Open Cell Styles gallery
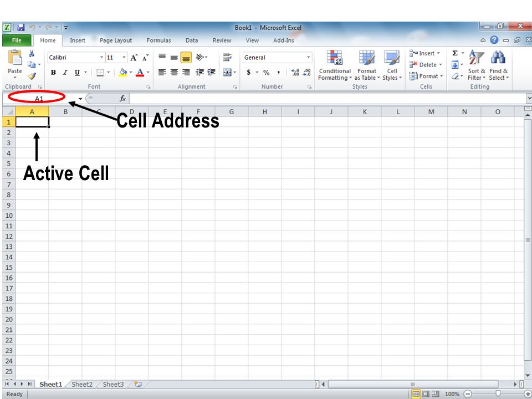Image resolution: width=532 pixels, height=399 pixels. click(x=392, y=65)
